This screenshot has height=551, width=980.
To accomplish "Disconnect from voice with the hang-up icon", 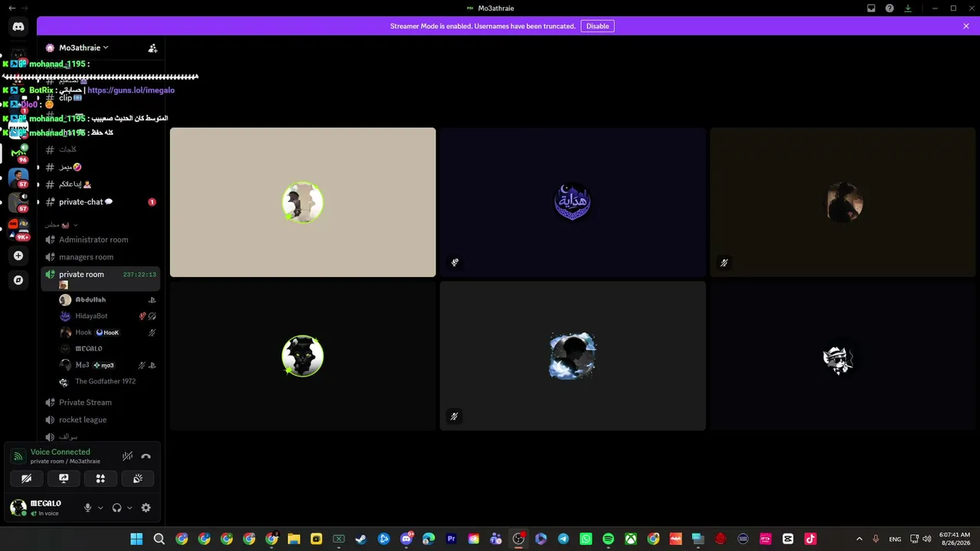I will click(x=146, y=457).
